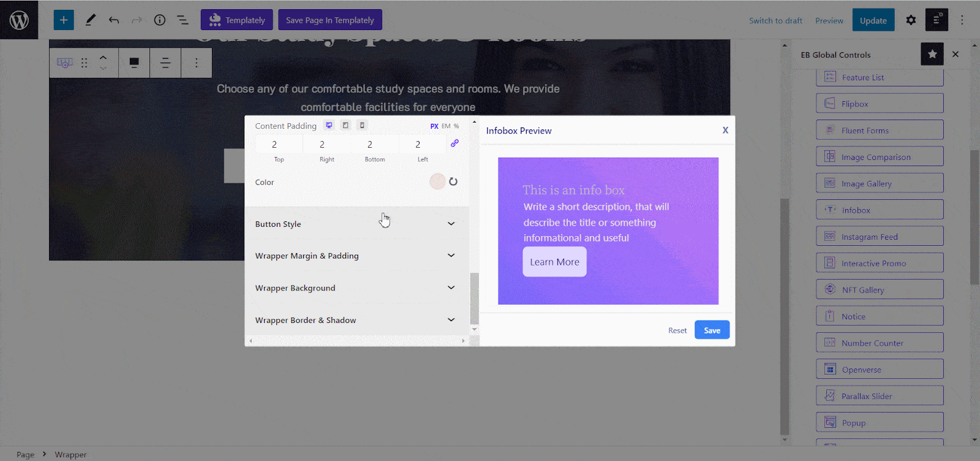
Task: Open Flipbox global controls
Action: (880, 104)
